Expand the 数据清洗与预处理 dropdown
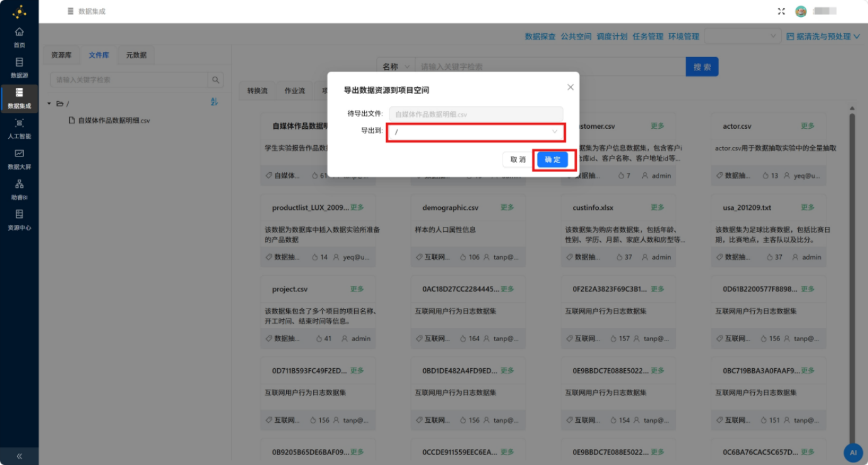 [823, 36]
